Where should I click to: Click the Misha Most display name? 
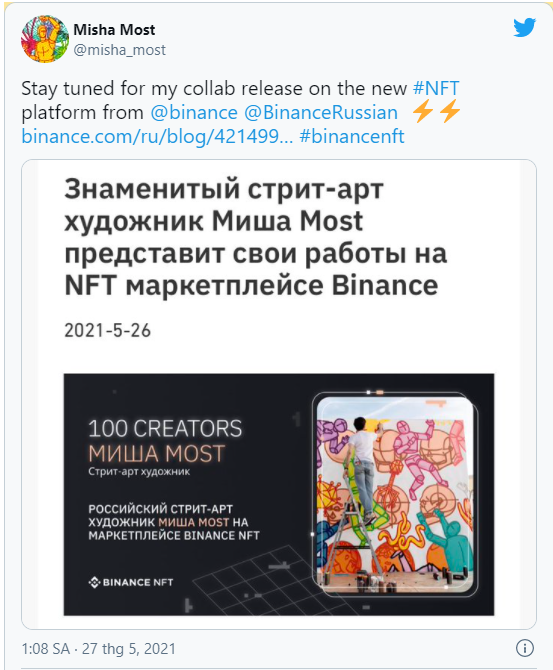(x=114, y=29)
